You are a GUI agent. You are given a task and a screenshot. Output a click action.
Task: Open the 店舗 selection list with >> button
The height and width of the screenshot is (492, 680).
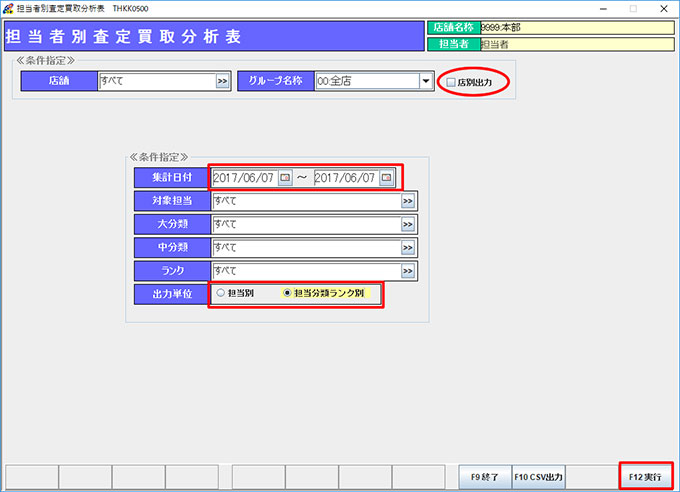[222, 81]
